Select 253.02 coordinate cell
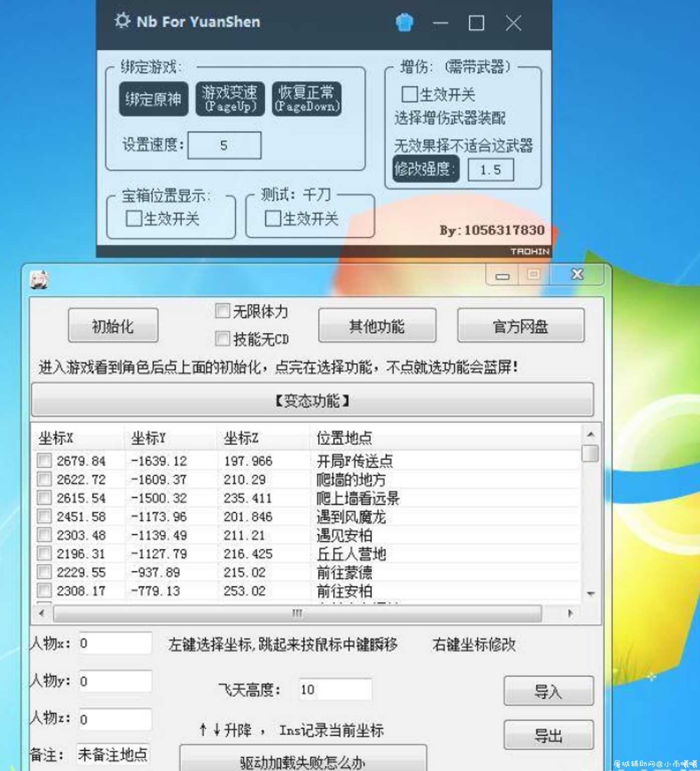Viewport: 700px width, 771px height. (x=245, y=591)
